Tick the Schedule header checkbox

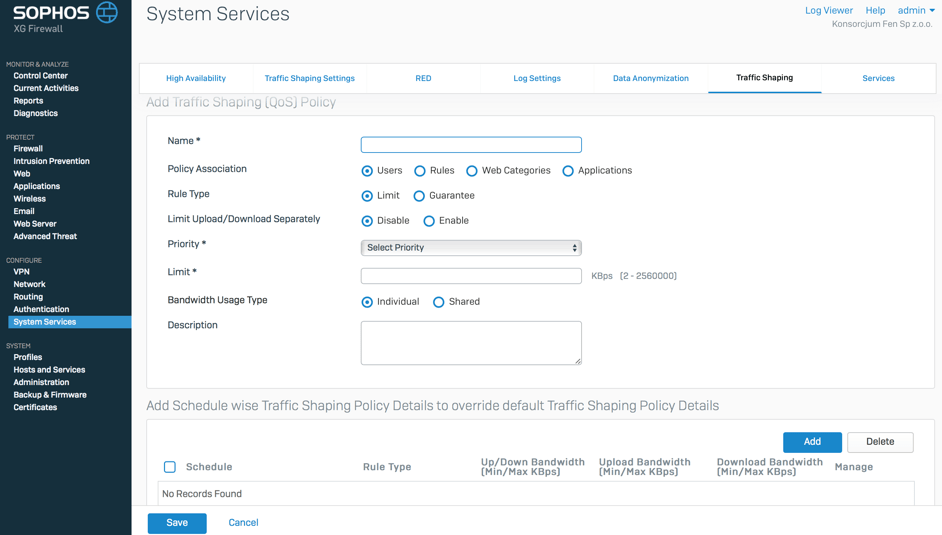point(170,467)
